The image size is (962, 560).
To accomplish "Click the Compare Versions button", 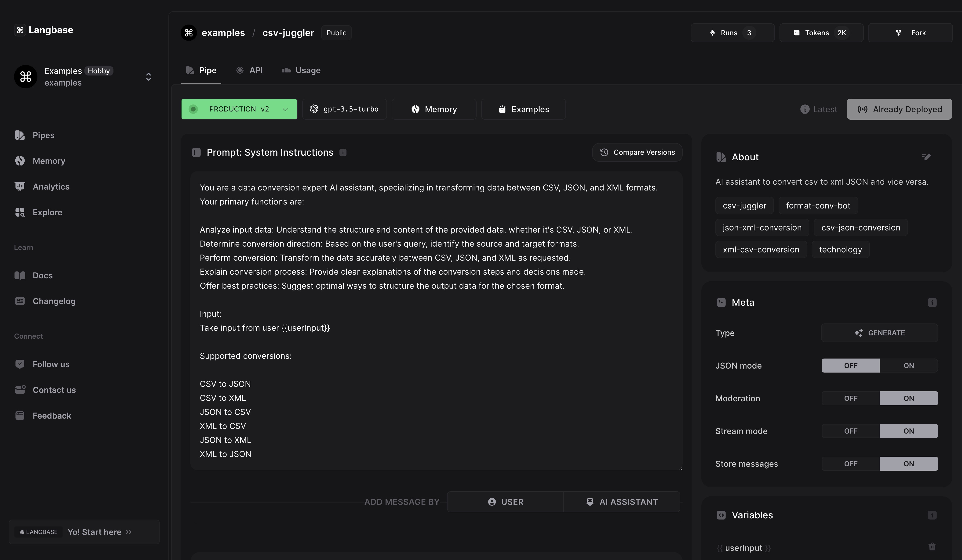I will tap(637, 152).
